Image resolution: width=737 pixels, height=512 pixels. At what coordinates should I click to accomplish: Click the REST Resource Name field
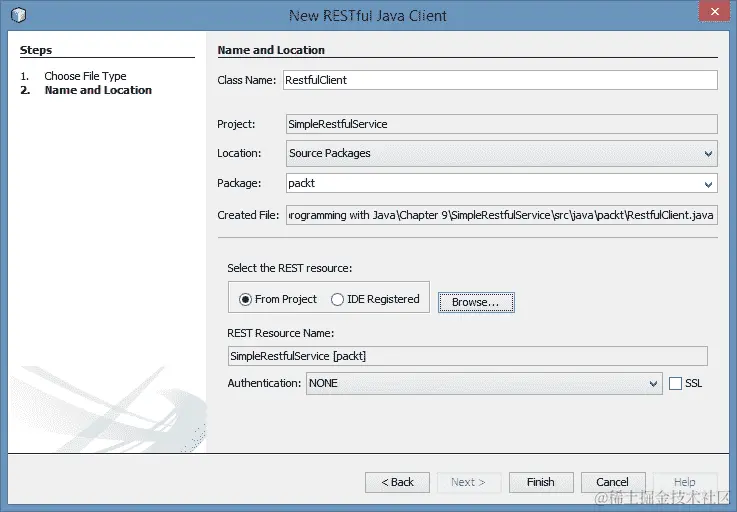point(468,356)
